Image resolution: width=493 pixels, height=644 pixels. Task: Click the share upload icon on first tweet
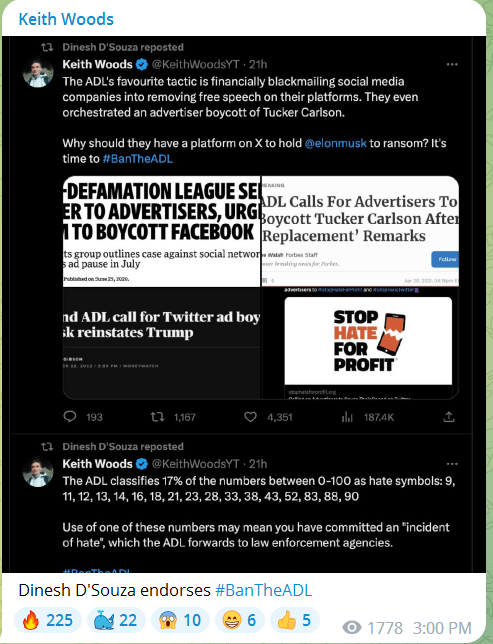click(449, 417)
